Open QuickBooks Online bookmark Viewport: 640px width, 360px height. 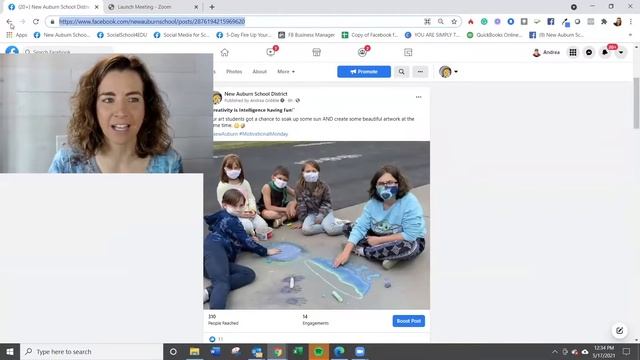495,35
